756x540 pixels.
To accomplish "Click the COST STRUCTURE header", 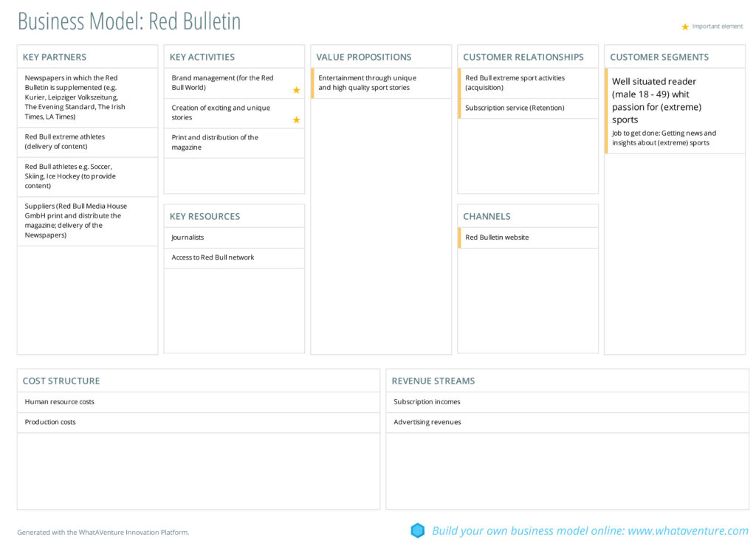I will click(x=61, y=381).
